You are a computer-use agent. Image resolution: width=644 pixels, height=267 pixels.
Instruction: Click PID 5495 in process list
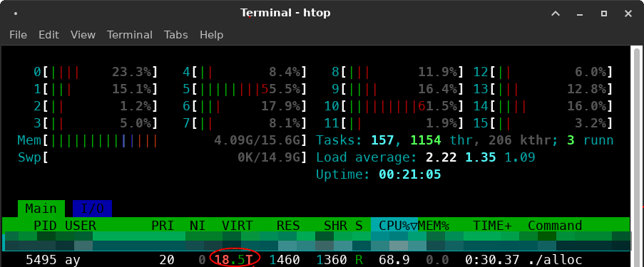pyautogui.click(x=41, y=260)
